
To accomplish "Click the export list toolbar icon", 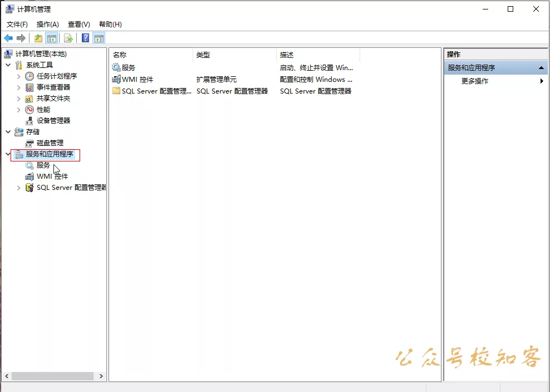I will tap(68, 38).
